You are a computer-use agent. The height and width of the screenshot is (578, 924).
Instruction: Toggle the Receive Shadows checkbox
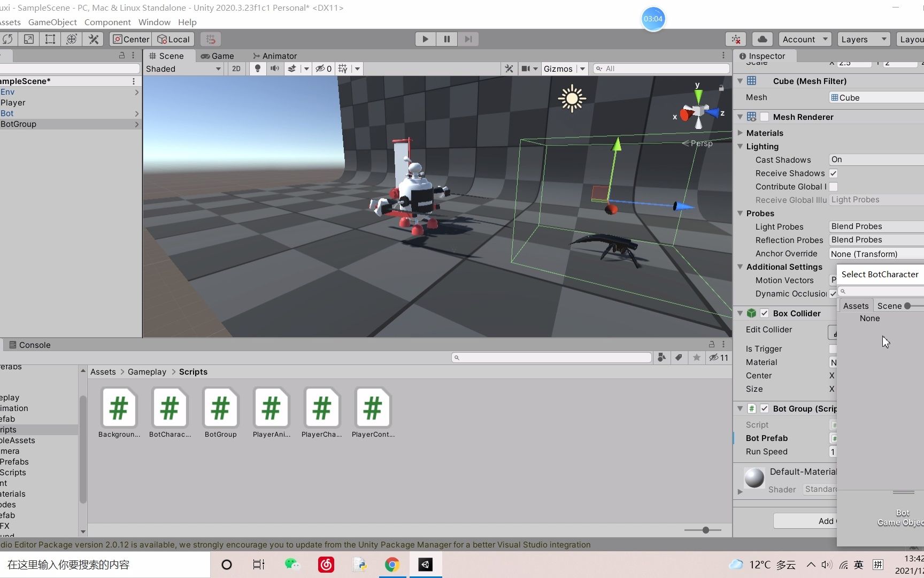point(833,173)
